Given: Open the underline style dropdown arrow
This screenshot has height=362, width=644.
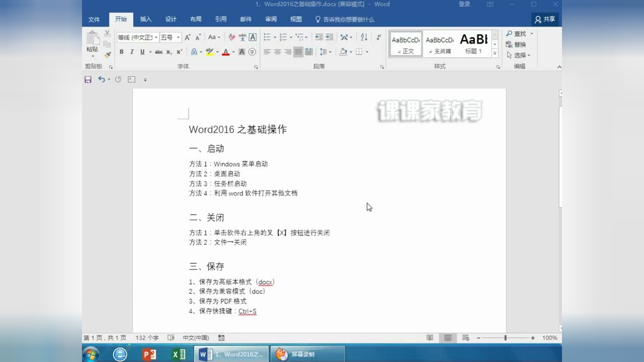Looking at the screenshot, I should 150,52.
